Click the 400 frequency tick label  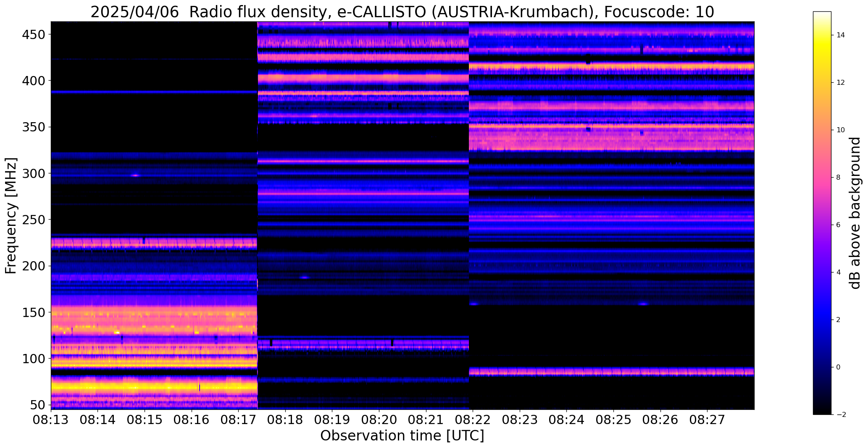pos(33,81)
